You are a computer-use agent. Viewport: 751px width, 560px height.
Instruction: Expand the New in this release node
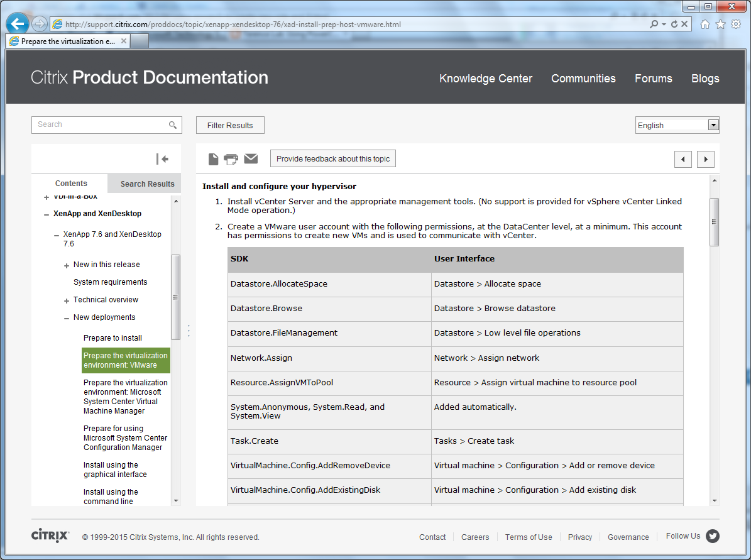coord(67,265)
